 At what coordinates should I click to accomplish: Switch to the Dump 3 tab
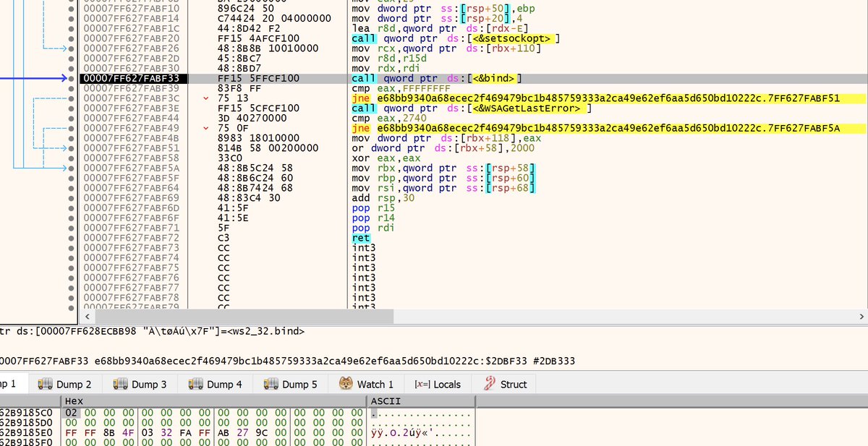[140, 385]
